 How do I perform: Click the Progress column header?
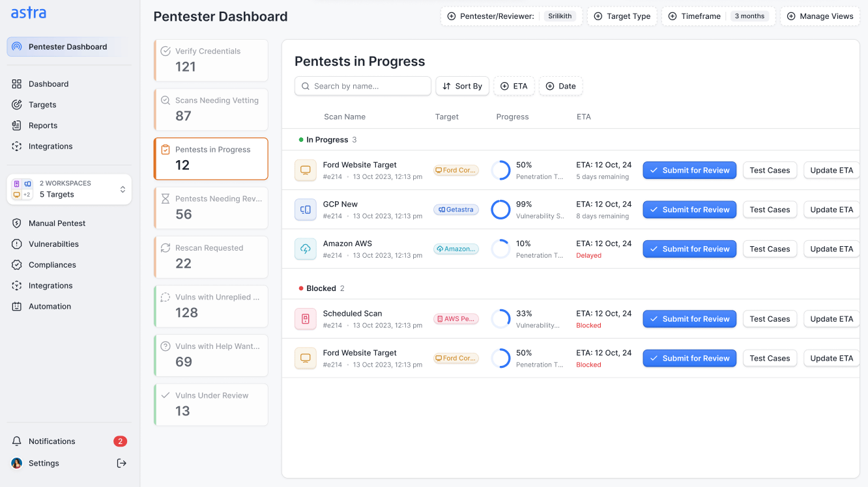point(512,117)
